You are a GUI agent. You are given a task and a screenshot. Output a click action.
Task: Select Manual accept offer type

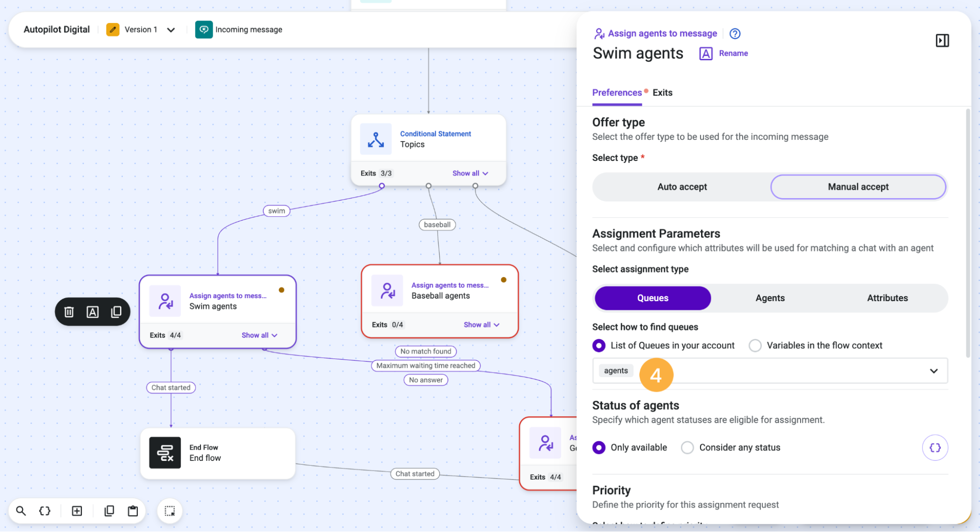click(858, 187)
